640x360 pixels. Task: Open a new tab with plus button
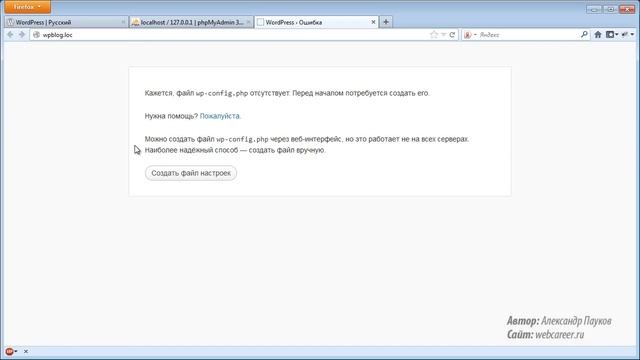point(386,22)
